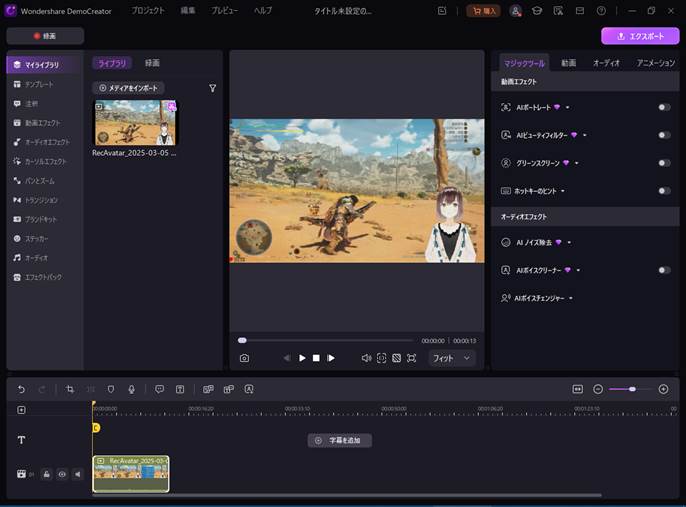The width and height of the screenshot is (686, 507).
Task: Open ブランドキット in the sidebar
Action: coord(45,219)
